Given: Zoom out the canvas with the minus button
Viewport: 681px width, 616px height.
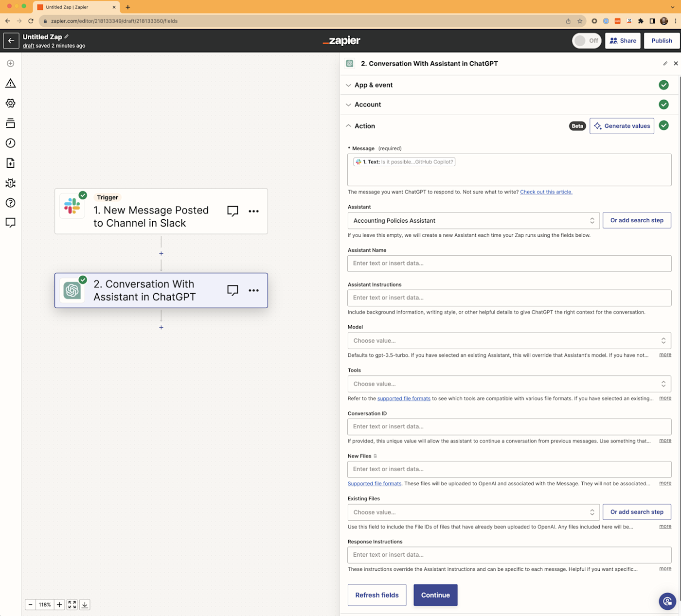Looking at the screenshot, I should (x=30, y=605).
